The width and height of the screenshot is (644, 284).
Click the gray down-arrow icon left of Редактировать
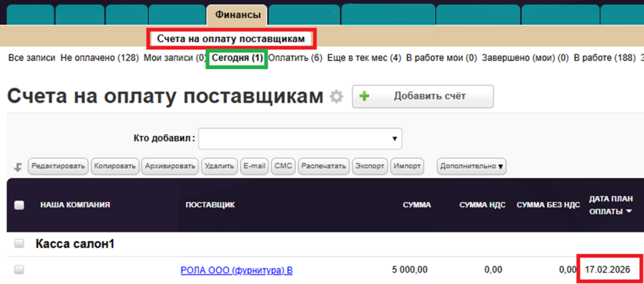[x=18, y=167]
